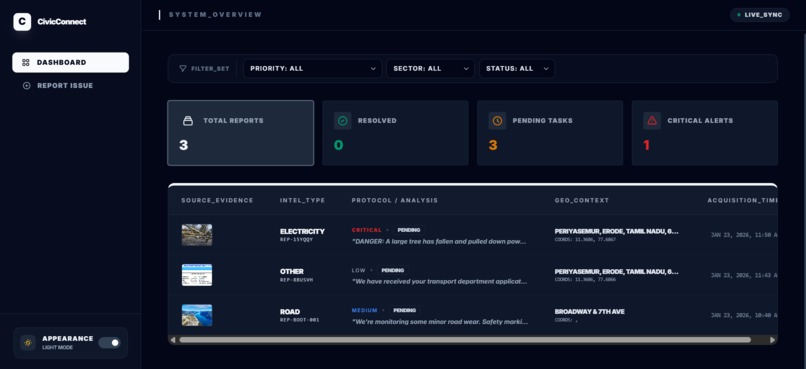Click the scrollbar left arrow
Image resolution: width=806 pixels, height=369 pixels.
(173, 340)
